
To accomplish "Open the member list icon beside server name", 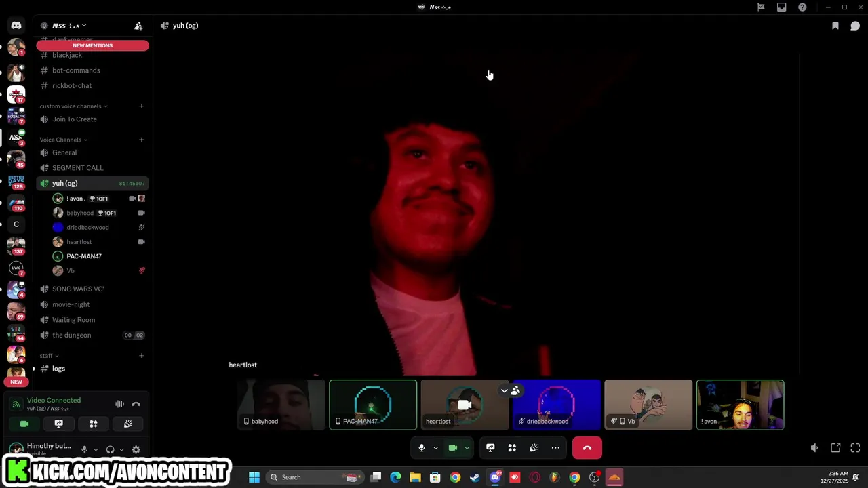I will pos(138,26).
